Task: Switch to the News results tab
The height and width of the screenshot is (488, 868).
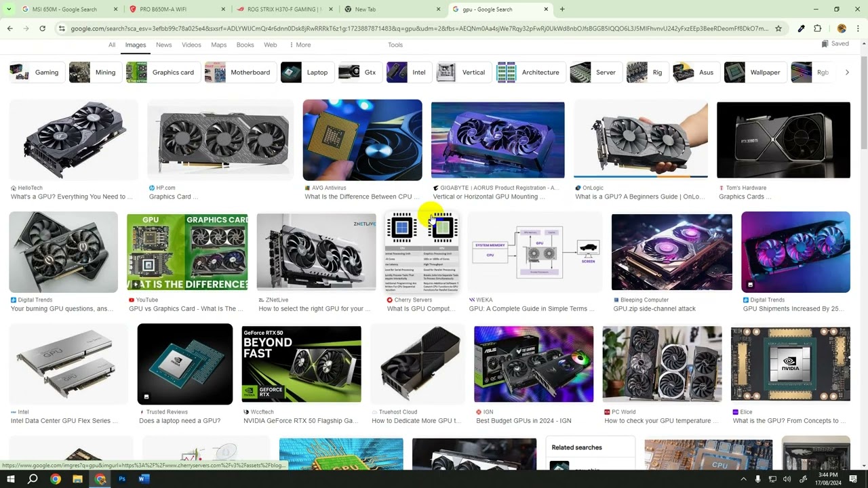Action: click(x=164, y=45)
